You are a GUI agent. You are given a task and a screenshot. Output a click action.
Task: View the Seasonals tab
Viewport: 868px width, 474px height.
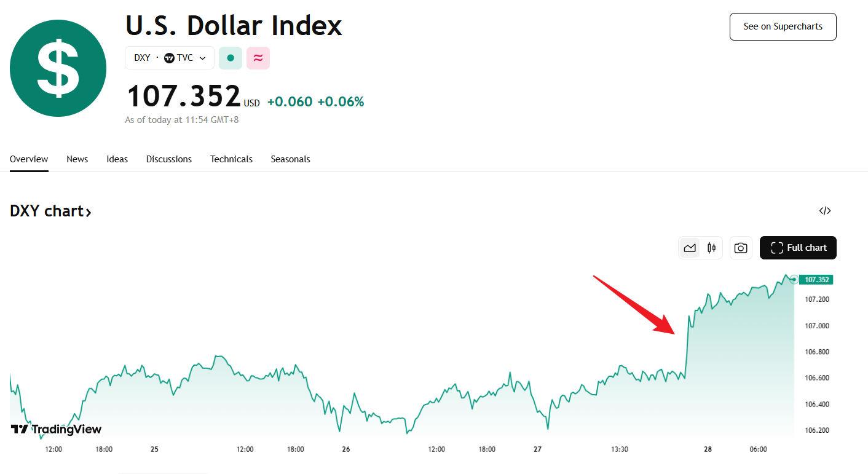click(x=290, y=159)
